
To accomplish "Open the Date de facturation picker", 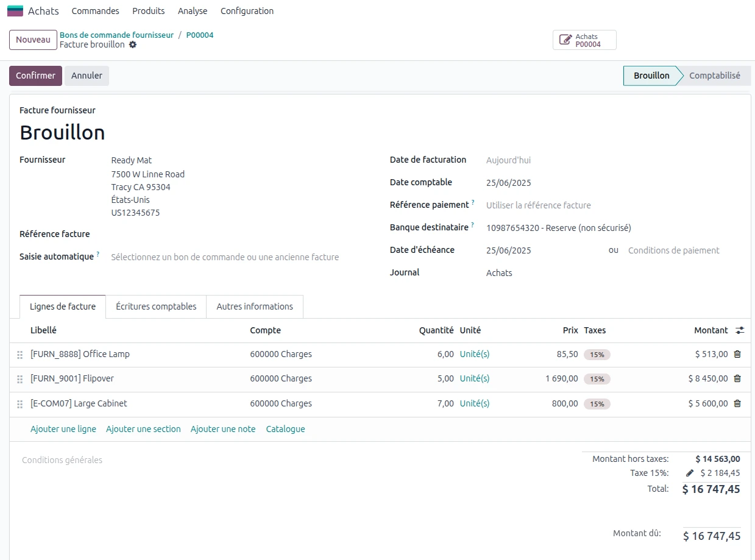I will coord(613,160).
